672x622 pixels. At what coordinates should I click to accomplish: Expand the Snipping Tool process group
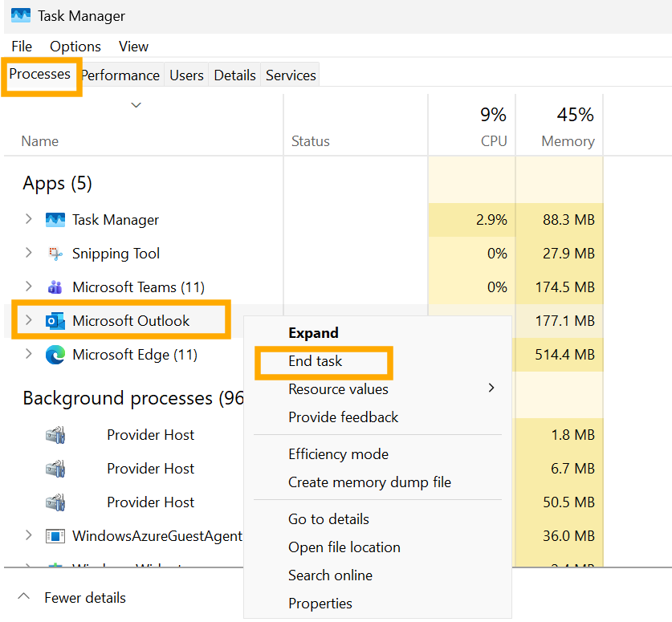tap(29, 253)
